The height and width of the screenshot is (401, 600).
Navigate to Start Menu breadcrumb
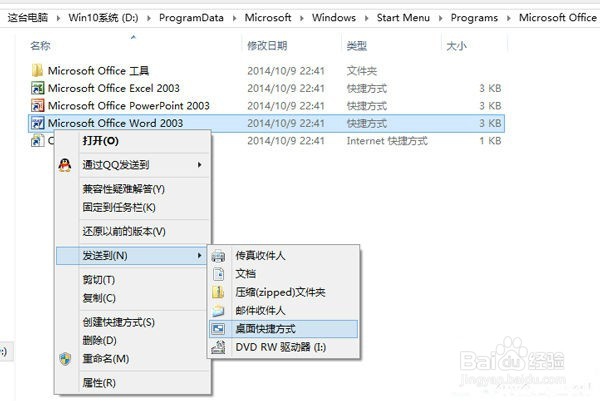tap(403, 18)
